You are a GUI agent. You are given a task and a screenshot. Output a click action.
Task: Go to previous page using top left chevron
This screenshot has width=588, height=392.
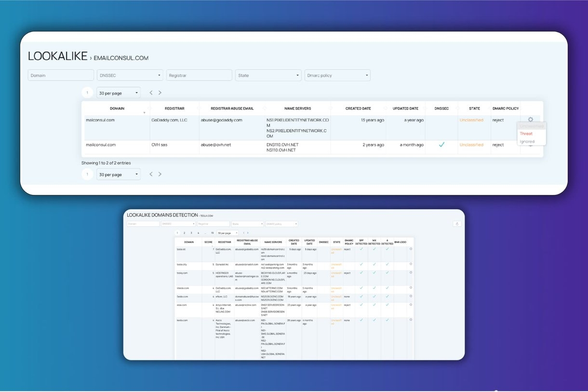click(x=151, y=93)
